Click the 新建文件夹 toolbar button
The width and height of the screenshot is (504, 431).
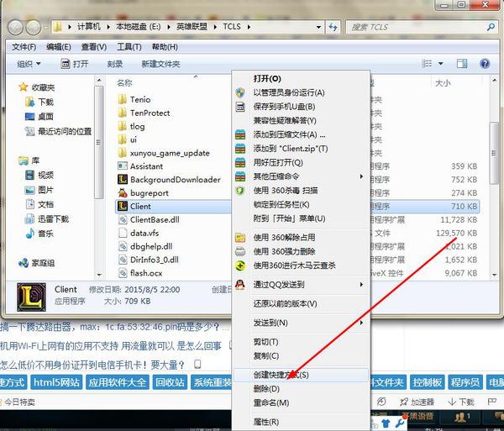pyautogui.click(x=160, y=64)
